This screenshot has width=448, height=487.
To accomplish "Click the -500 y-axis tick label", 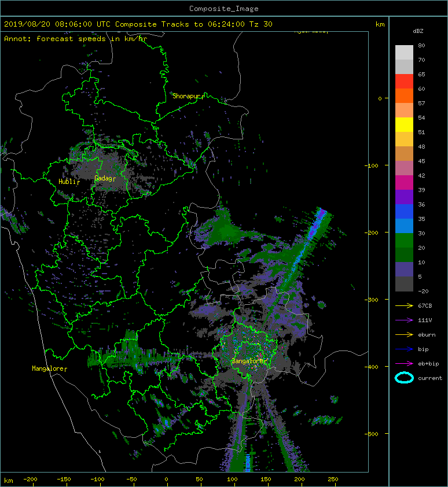I will (x=372, y=434).
